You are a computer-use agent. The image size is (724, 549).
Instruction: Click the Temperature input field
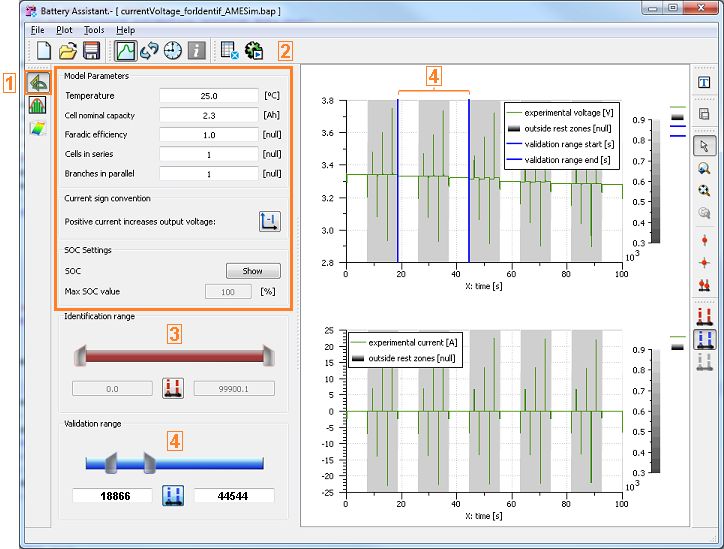(208, 96)
